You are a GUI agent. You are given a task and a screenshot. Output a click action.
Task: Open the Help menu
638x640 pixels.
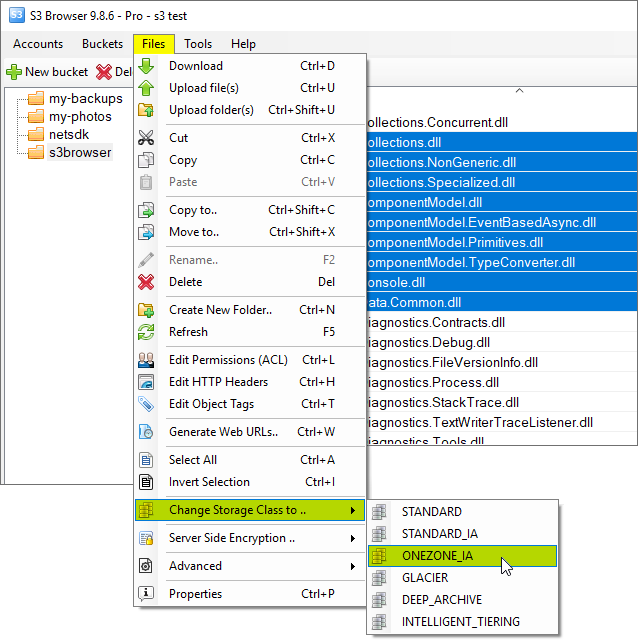243,44
